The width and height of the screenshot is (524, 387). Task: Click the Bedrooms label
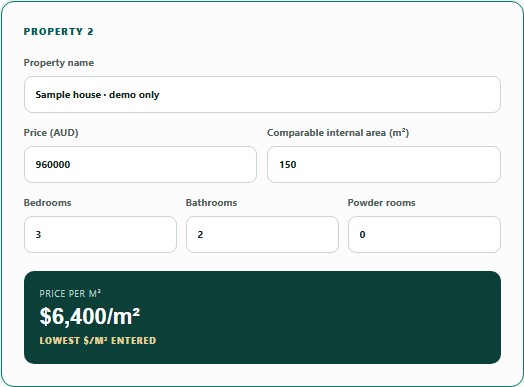(x=47, y=203)
